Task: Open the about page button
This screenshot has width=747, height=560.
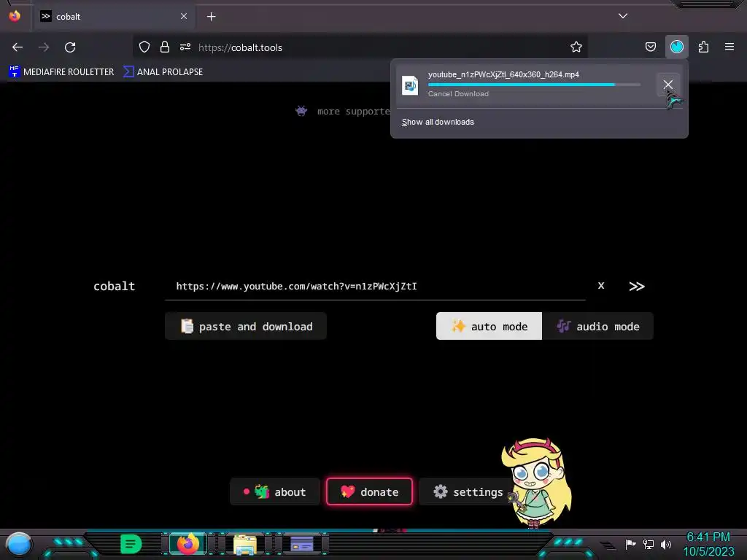Action: pyautogui.click(x=275, y=491)
